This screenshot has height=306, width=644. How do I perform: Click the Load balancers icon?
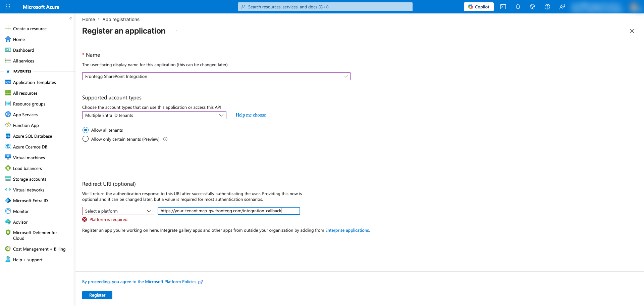(8, 168)
